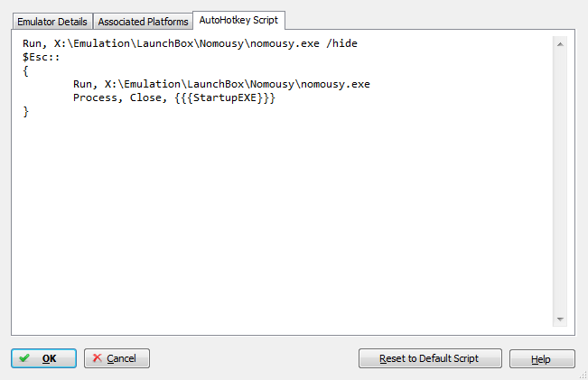
Task: Select the AutoHotkey Script tab
Action: [x=238, y=20]
